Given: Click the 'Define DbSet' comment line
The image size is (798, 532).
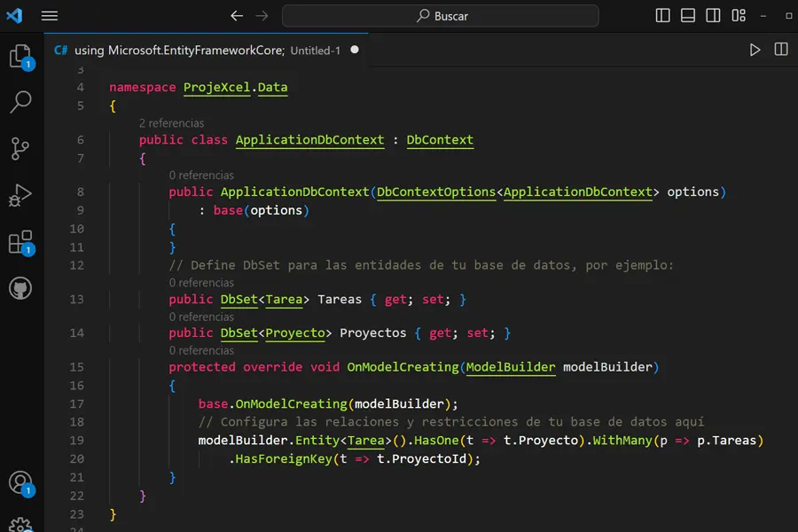Looking at the screenshot, I should 421,265.
